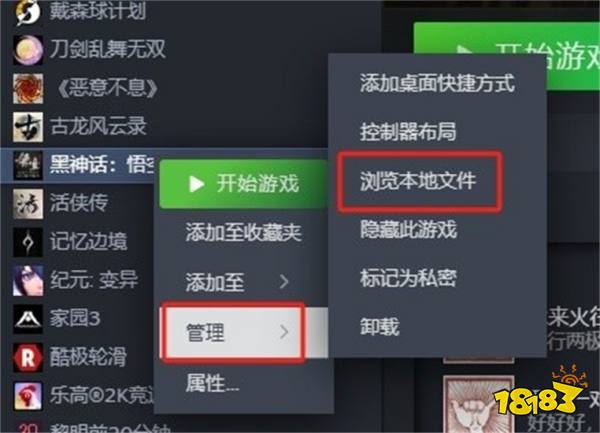Select 添加桌面快捷方式 menu entry
The image size is (600, 433).
[437, 83]
